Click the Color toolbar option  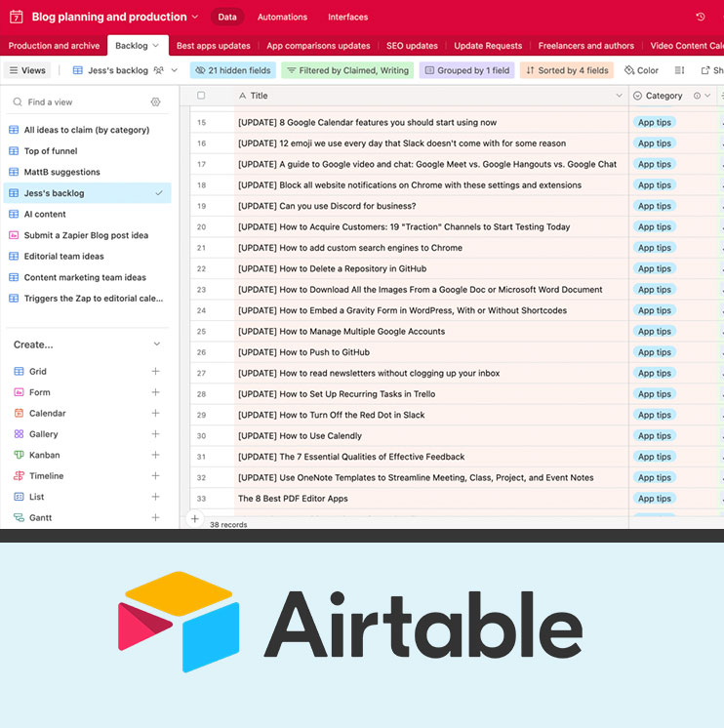coord(641,70)
